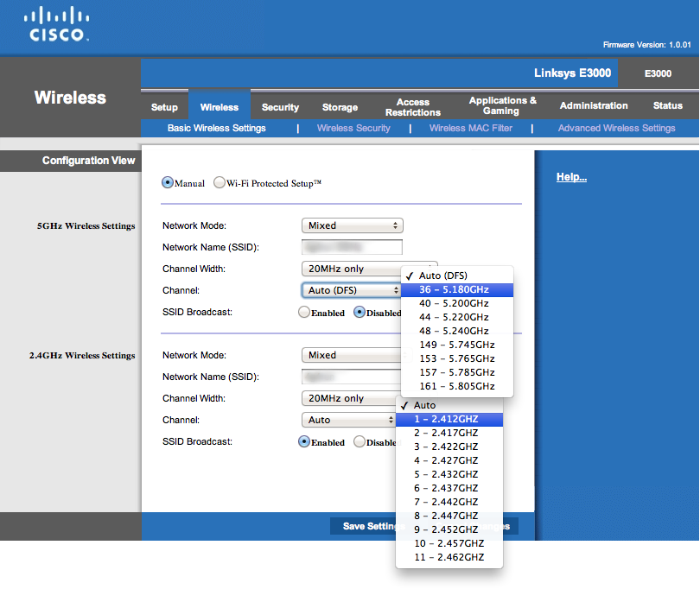Choose channel 40 - 5.200GHz
700x602 pixels.
pos(457,303)
